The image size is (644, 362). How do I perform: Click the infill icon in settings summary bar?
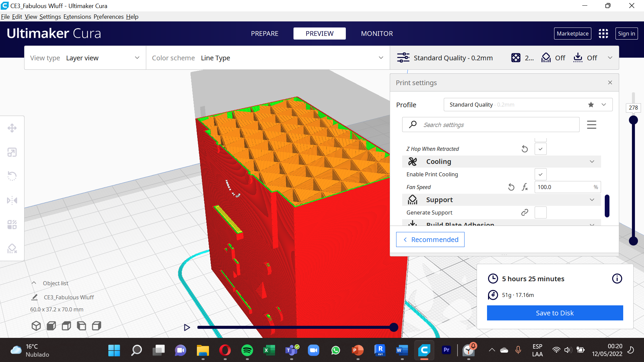coord(516,58)
